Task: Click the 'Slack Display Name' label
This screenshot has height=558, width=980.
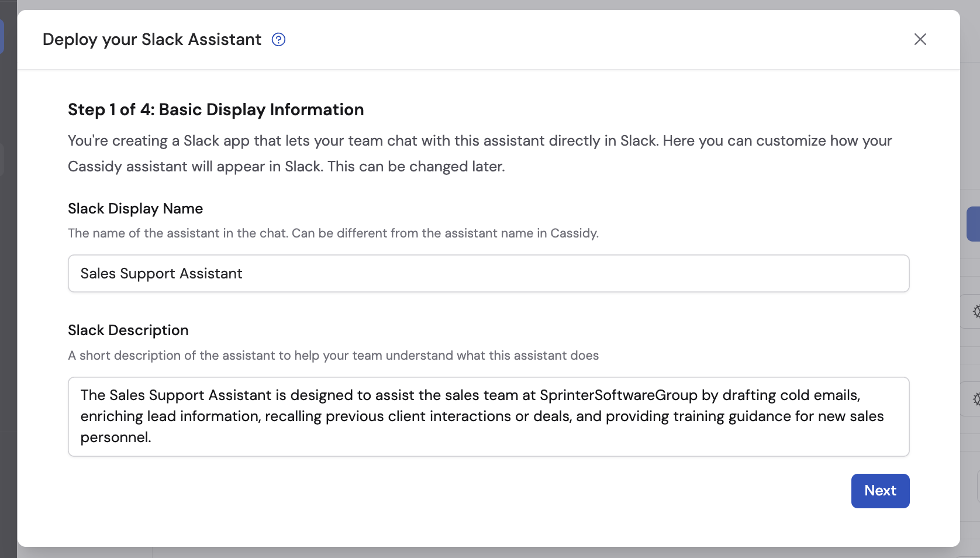Action: 135,208
